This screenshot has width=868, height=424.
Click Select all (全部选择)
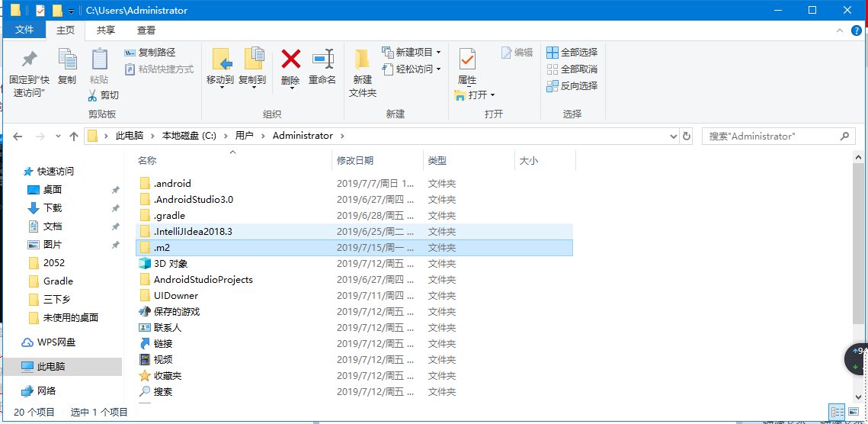(572, 53)
